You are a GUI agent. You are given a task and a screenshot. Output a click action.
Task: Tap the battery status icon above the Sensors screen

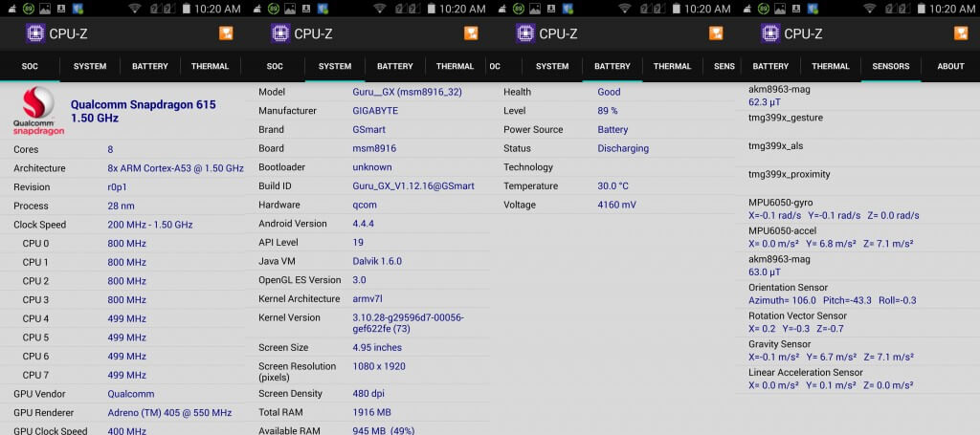click(922, 9)
